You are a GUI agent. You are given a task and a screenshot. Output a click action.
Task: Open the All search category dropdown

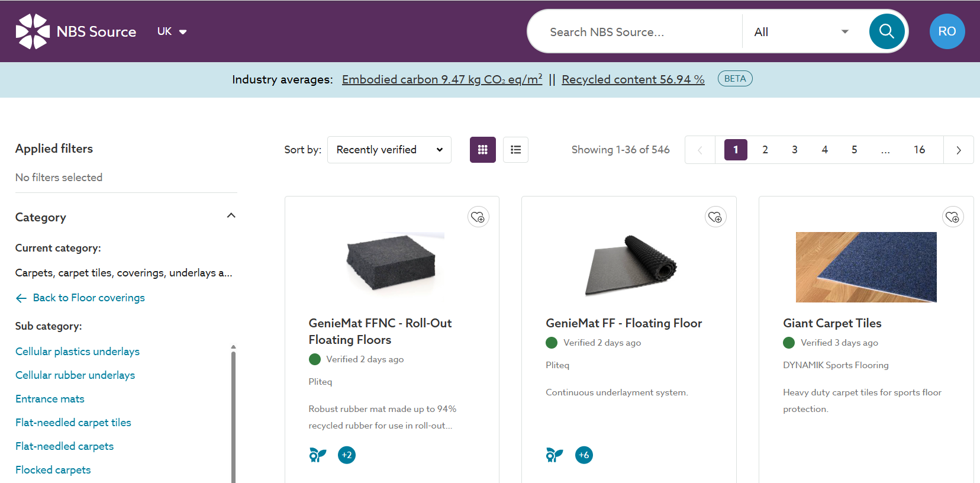tap(801, 32)
